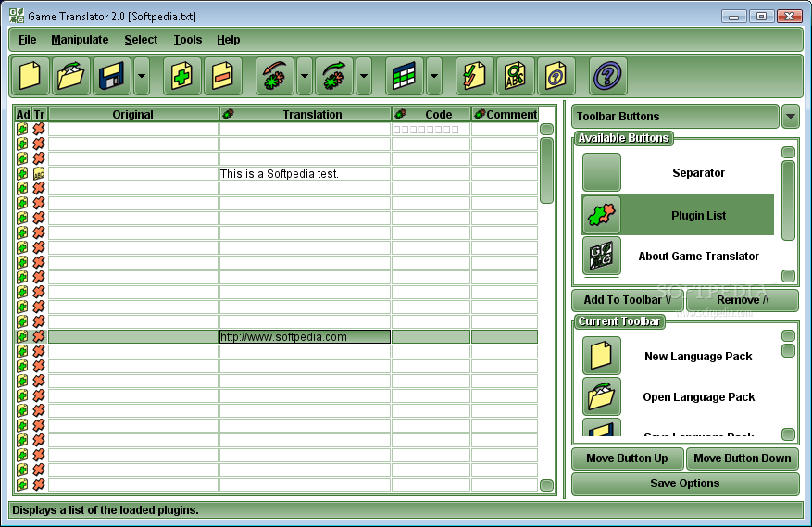Open the dropdown beside the import plugin icon
The height and width of the screenshot is (527, 812).
[x=305, y=76]
